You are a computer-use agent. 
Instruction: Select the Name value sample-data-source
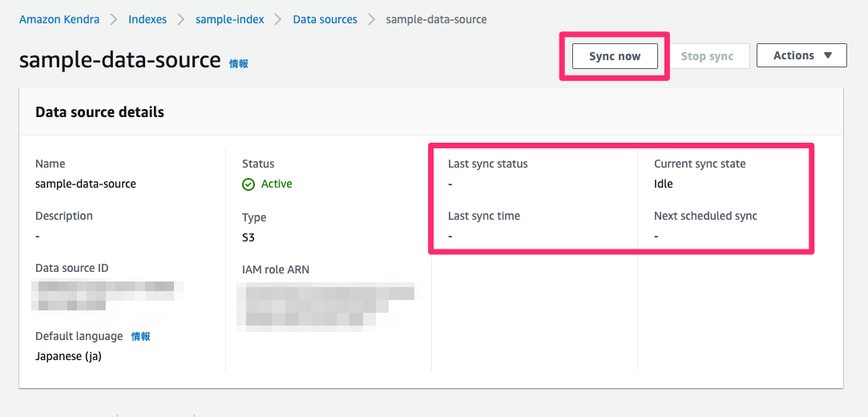[86, 184]
